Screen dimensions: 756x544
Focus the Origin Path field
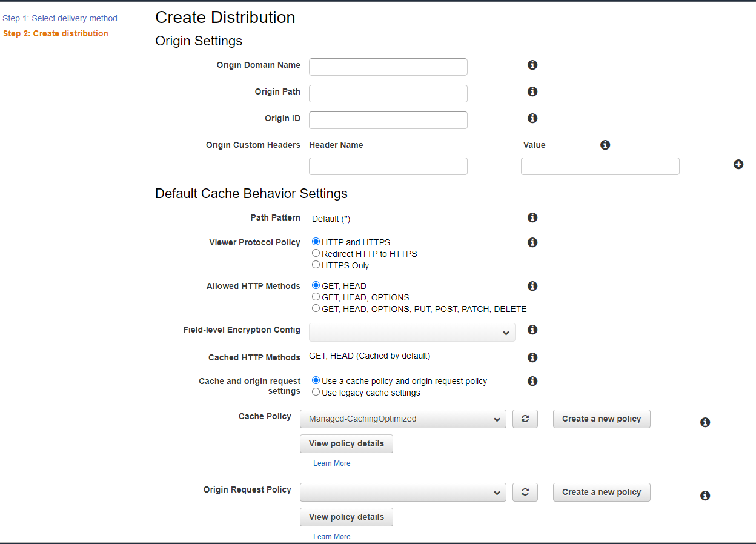[388, 94]
